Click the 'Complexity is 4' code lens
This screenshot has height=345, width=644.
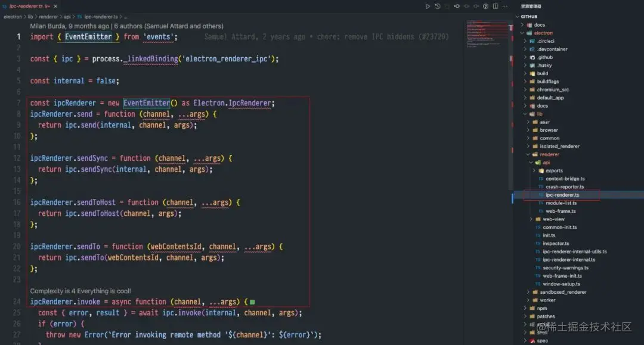pyautogui.click(x=80, y=291)
